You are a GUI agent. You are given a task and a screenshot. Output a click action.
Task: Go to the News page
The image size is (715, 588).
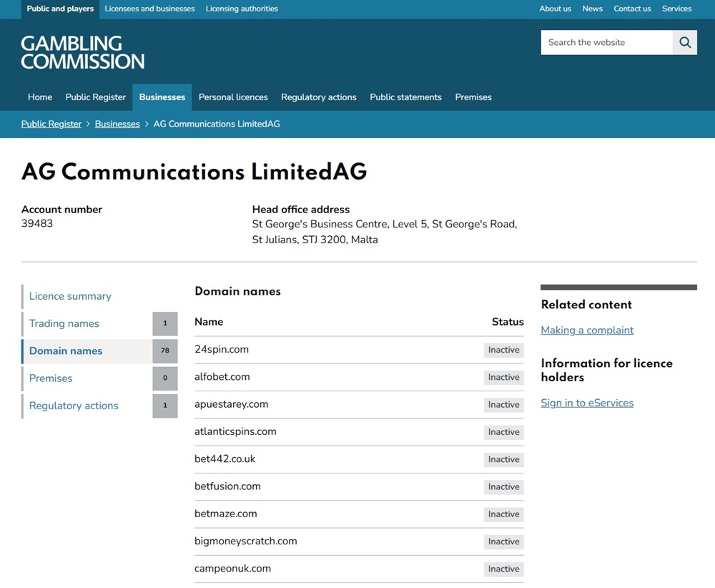click(592, 9)
